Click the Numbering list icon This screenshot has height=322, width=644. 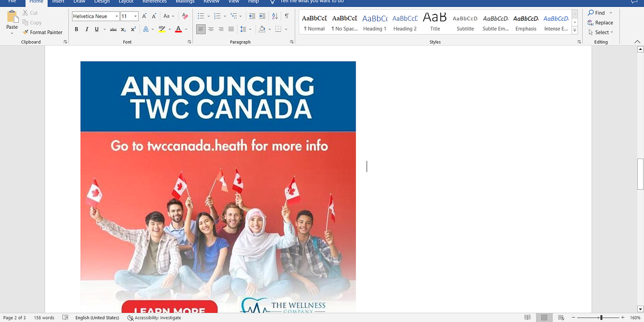tap(217, 16)
